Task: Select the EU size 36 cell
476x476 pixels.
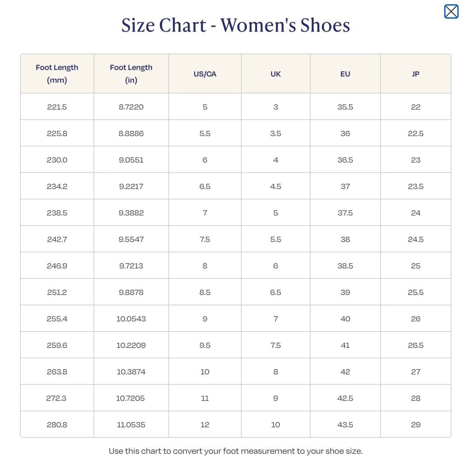Action: pos(345,133)
